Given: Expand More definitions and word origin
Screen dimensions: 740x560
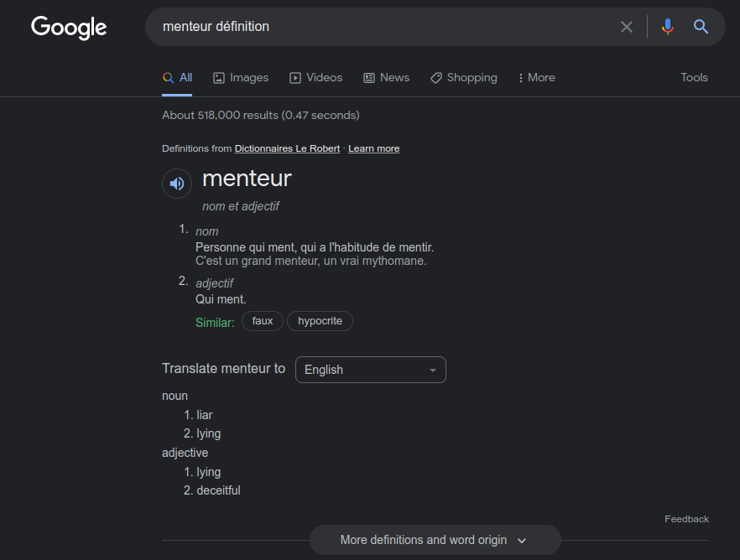Looking at the screenshot, I should [435, 540].
